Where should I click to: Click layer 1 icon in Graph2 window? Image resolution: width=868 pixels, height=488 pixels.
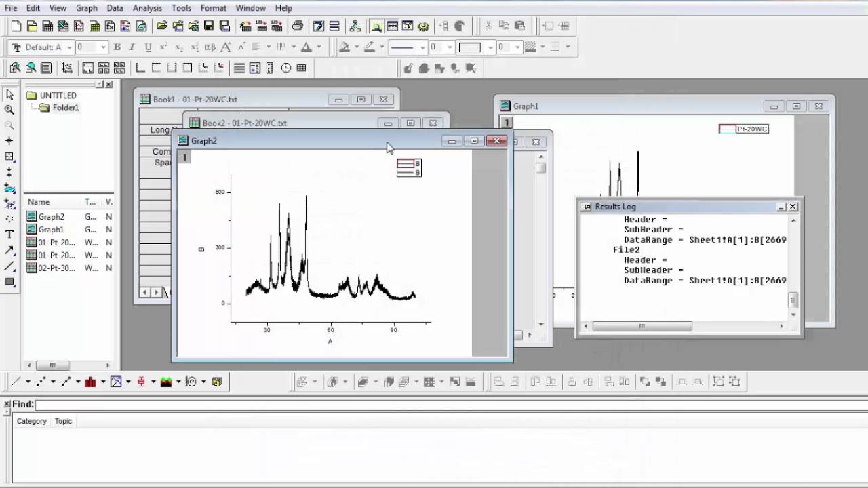click(x=184, y=157)
